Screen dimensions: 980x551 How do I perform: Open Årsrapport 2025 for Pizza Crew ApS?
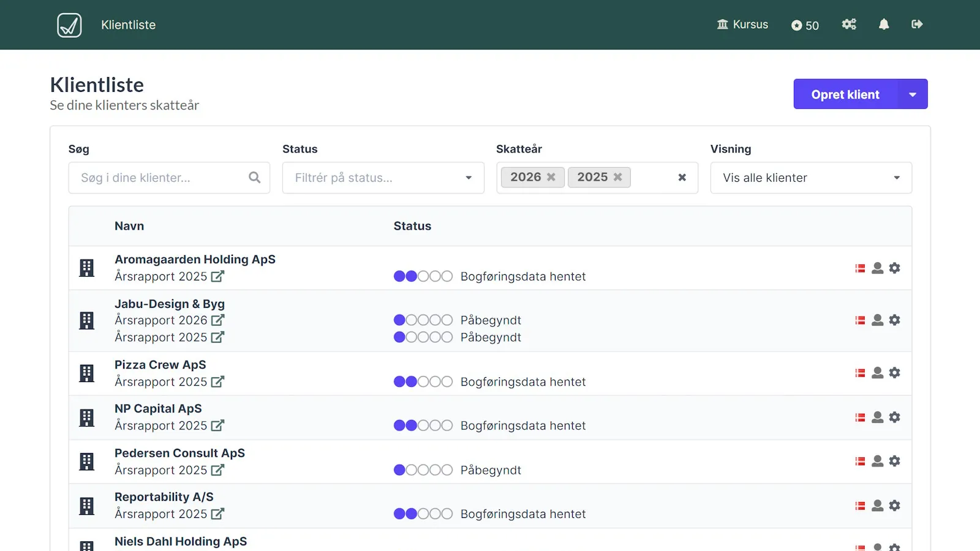tap(170, 382)
